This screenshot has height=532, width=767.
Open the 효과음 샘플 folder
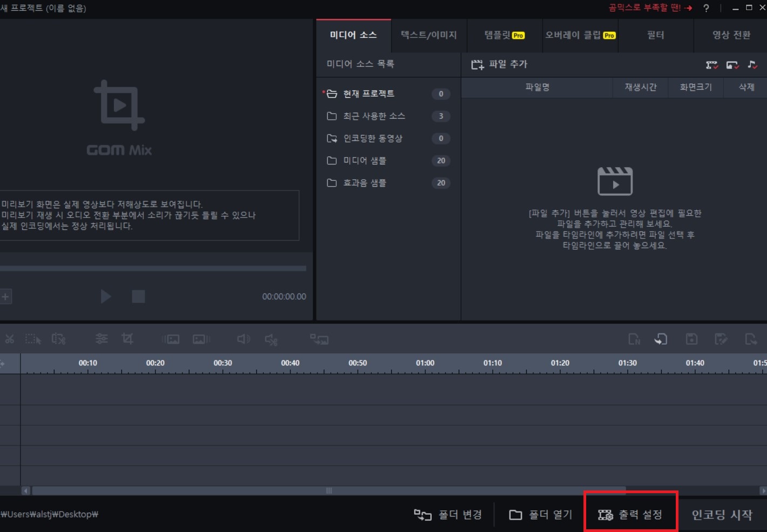tap(388, 183)
